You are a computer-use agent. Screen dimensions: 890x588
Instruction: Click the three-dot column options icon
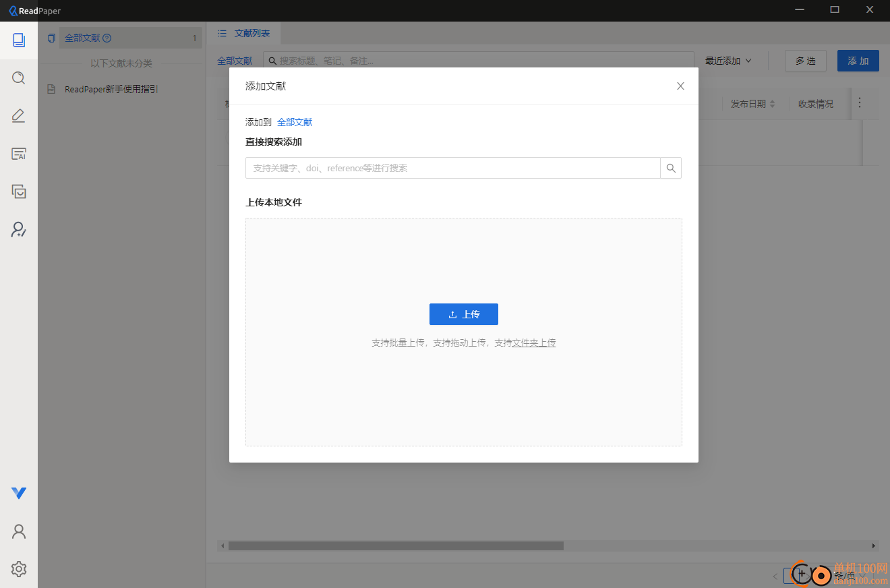(859, 103)
